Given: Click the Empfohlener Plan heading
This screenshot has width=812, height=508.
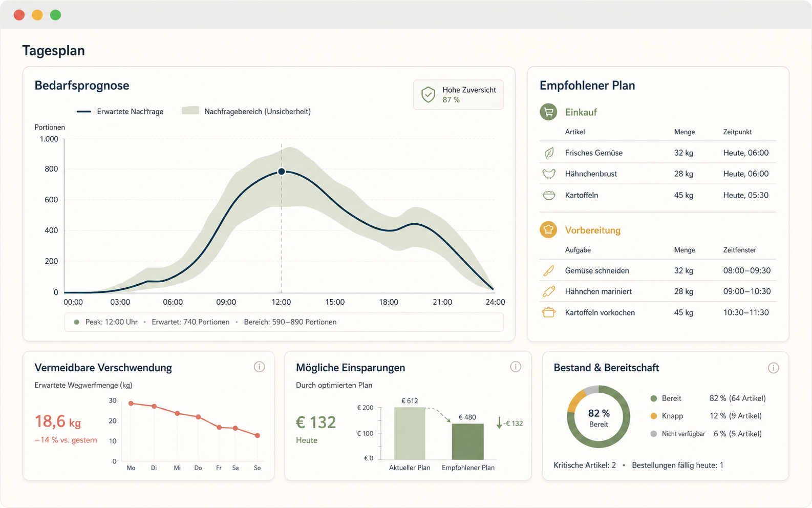Looking at the screenshot, I should pos(587,86).
